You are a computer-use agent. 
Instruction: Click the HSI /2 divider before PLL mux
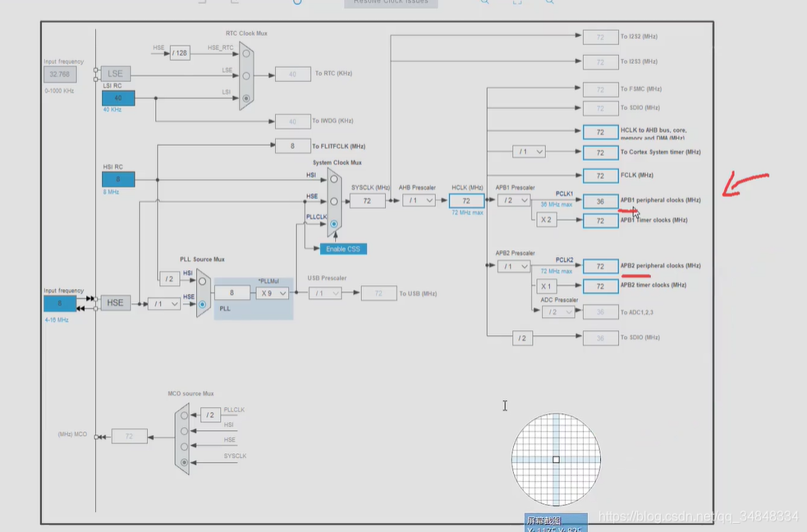pos(169,279)
